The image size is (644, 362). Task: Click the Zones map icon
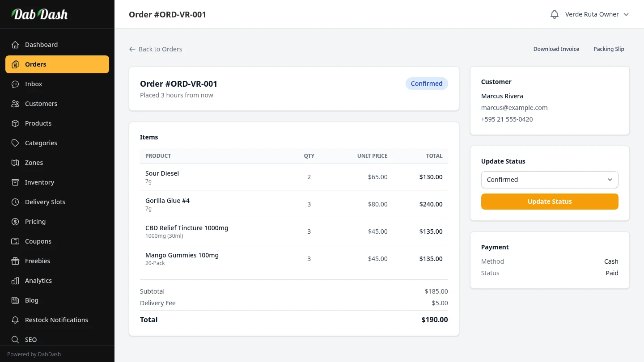[15, 163]
